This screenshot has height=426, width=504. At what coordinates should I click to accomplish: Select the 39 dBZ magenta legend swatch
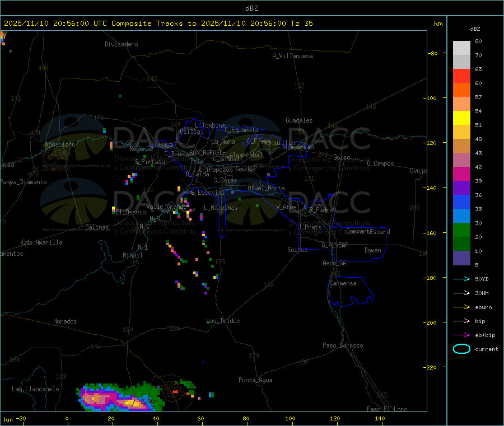[461, 174]
